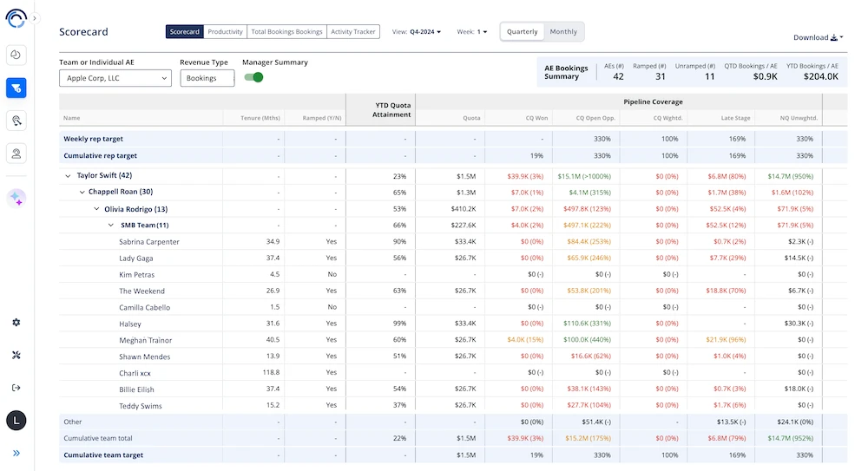Click the pie chart icon in the sidebar
Image resolution: width=868 pixels, height=471 pixels.
pyautogui.click(x=16, y=55)
